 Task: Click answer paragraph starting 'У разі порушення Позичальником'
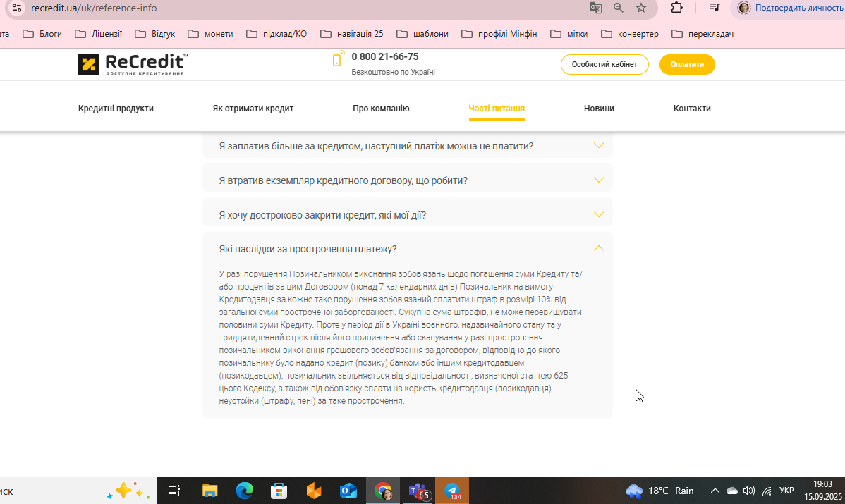coord(401,338)
